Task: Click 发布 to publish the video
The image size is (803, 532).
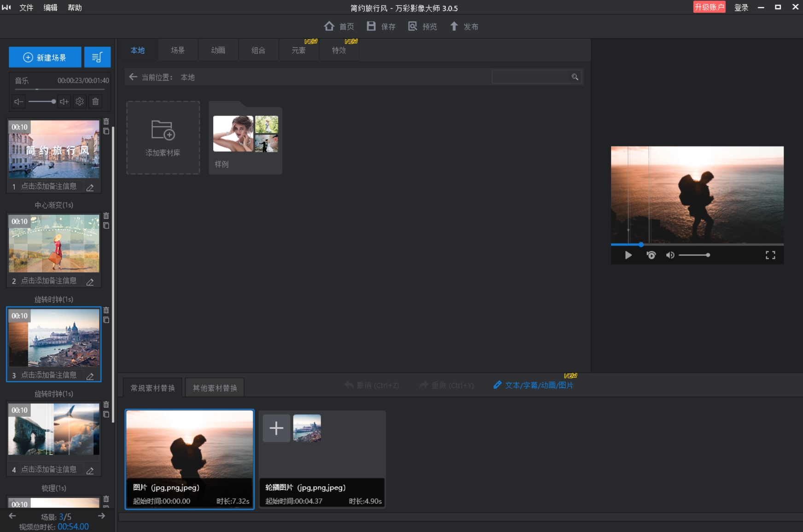Action: [464, 26]
